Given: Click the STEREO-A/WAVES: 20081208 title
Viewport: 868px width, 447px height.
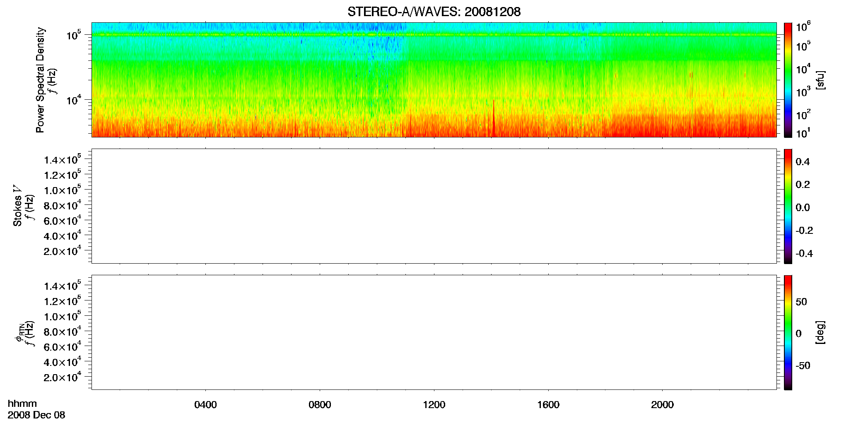Looking at the screenshot, I should 434,12.
